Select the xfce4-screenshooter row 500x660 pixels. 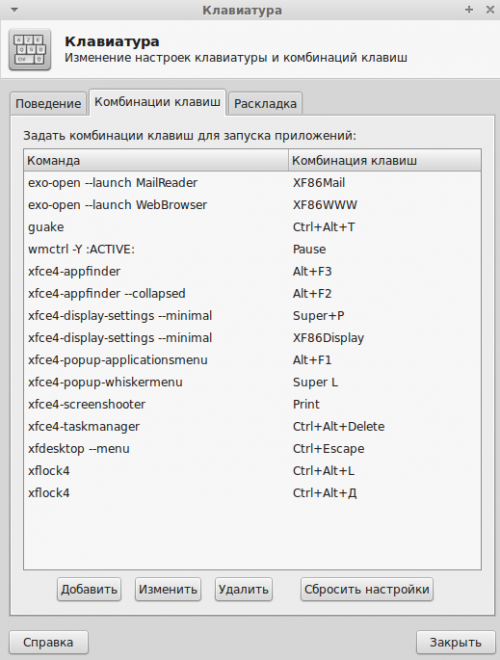[x=252, y=405]
